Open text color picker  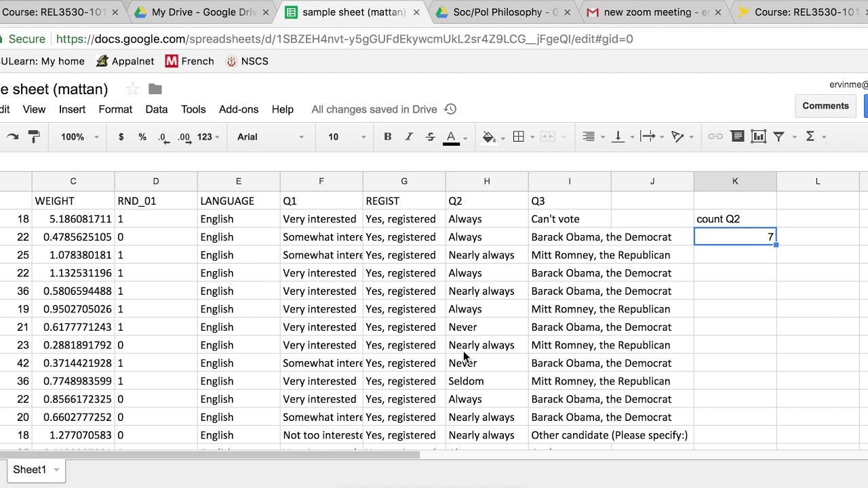(452, 138)
